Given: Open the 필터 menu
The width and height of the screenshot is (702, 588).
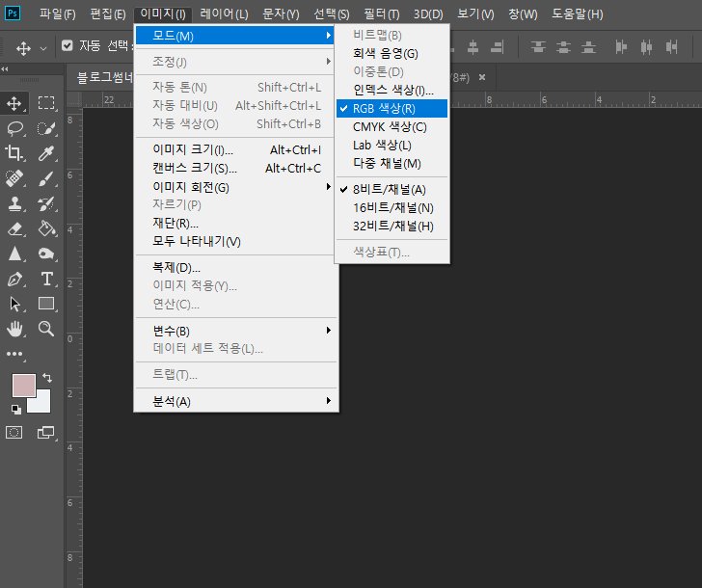Looking at the screenshot, I should pos(383,14).
